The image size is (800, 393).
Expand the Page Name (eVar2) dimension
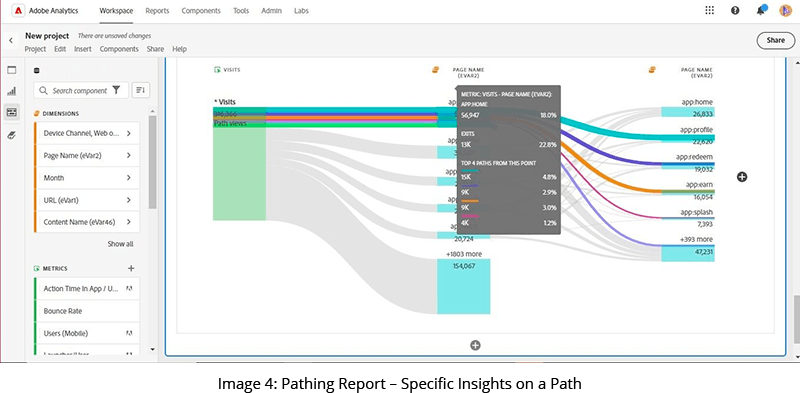[x=87, y=155]
